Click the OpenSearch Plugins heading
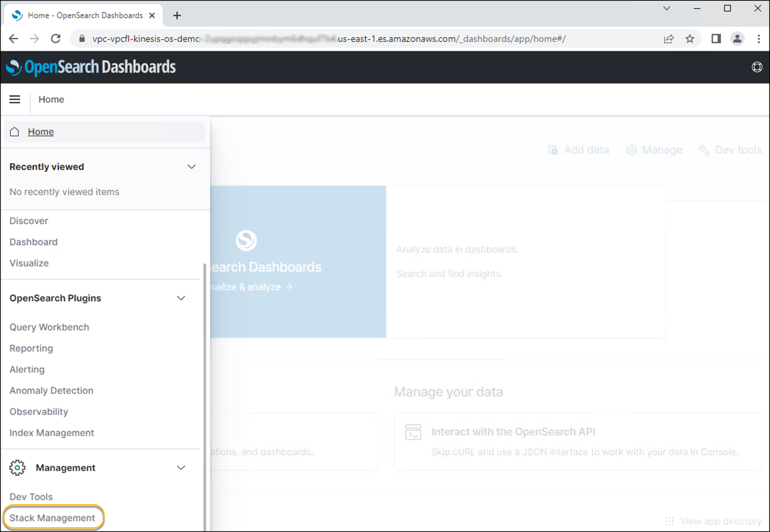The height and width of the screenshot is (532, 770). [56, 298]
